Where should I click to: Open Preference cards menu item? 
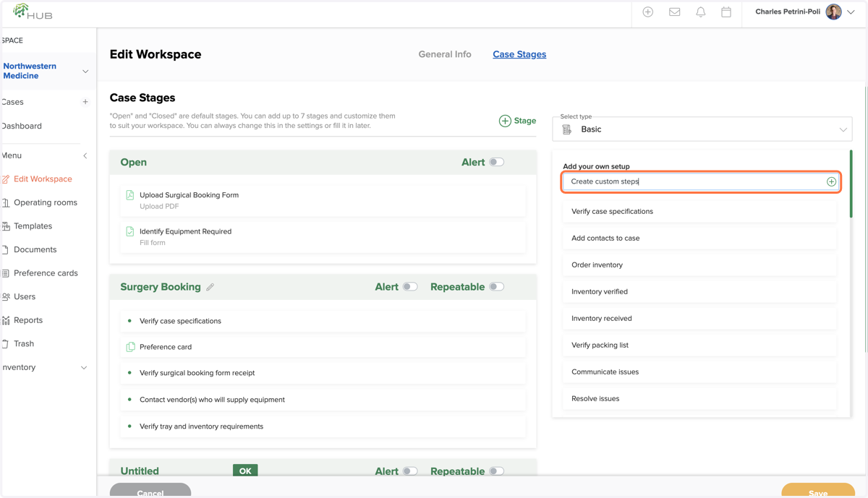(x=46, y=273)
